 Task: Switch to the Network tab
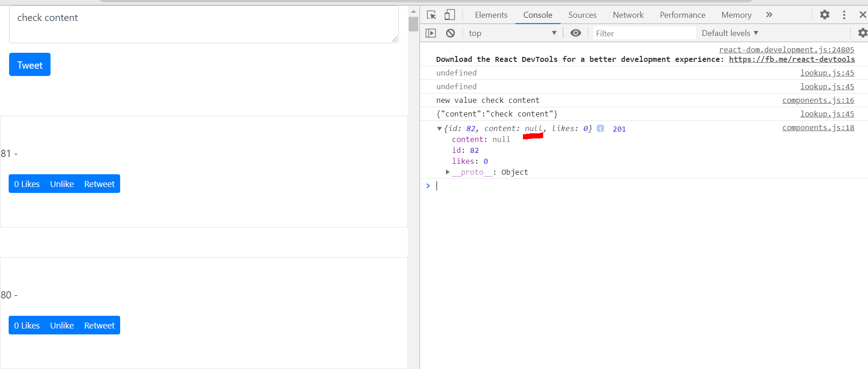(x=628, y=15)
